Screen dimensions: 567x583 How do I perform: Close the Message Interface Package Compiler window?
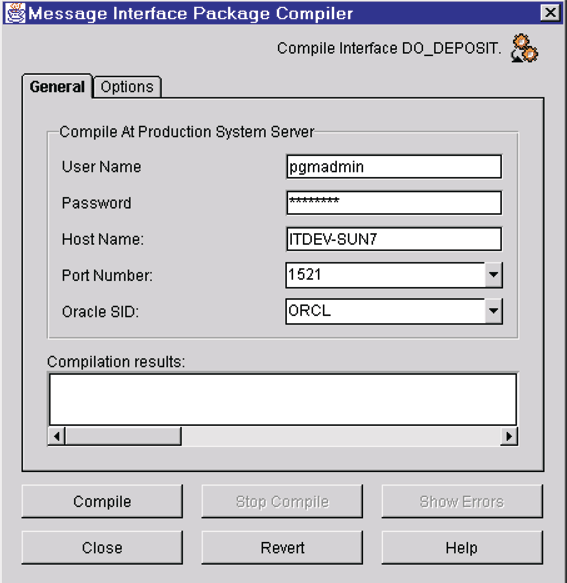[x=550, y=13]
